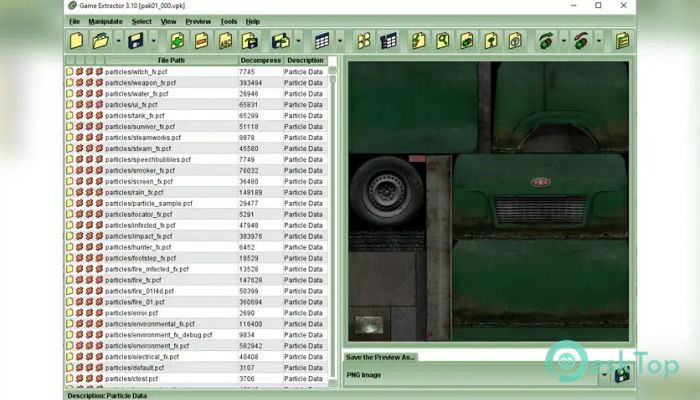This screenshot has height=400, width=700.
Task: Select the particles/weapon_fx.pcf row
Action: coord(196,83)
